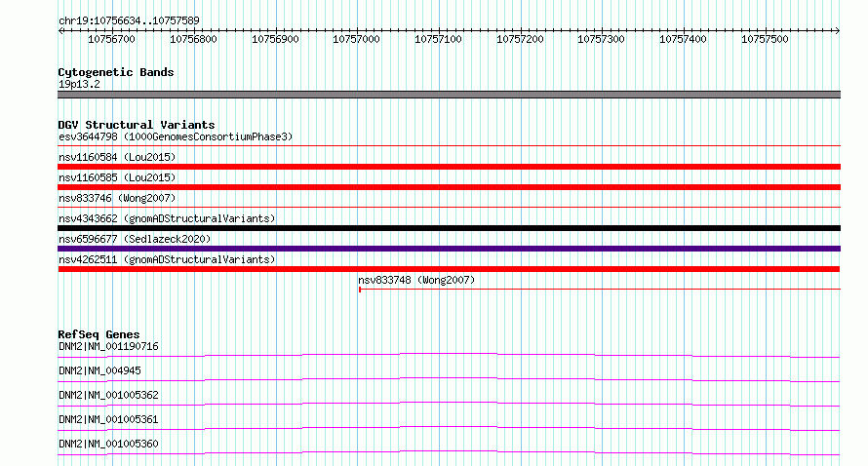868x466 pixels.
Task: Click ruler position 10757500
Action: (x=765, y=39)
